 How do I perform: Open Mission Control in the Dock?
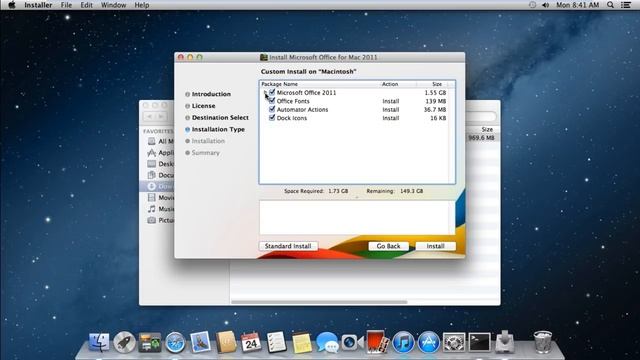(150, 342)
